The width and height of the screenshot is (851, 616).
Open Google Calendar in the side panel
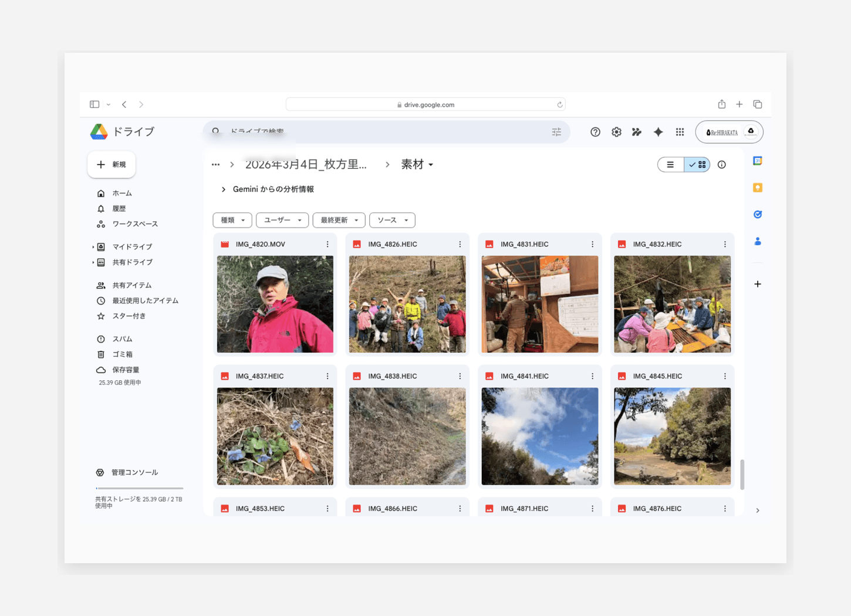(757, 160)
